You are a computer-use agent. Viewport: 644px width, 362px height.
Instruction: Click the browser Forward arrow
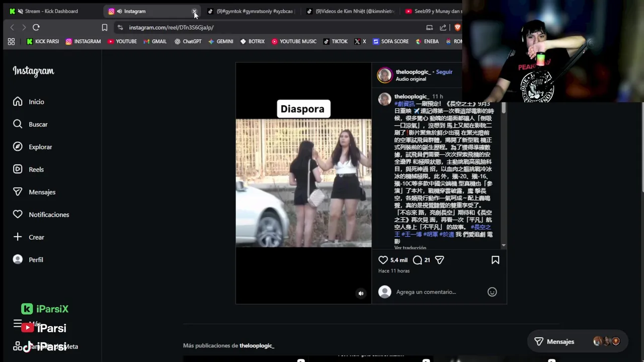(24, 27)
